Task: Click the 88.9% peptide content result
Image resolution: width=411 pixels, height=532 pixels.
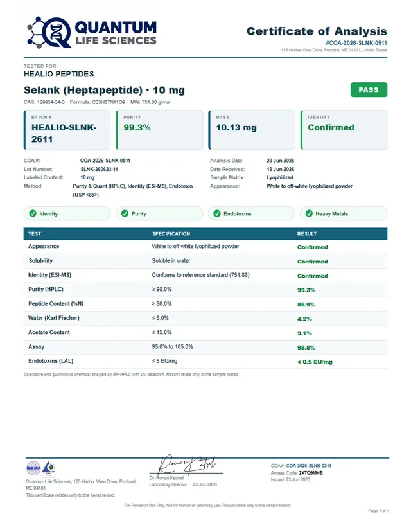Action: click(306, 305)
